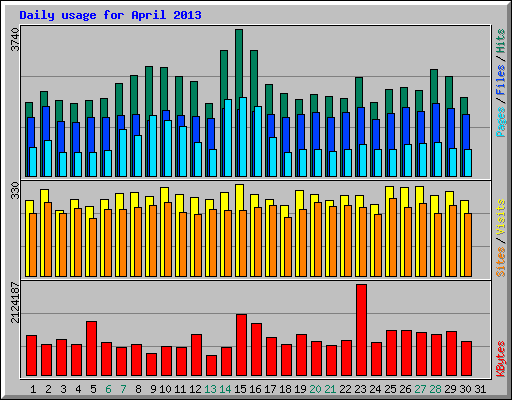This screenshot has width=512, height=400.
Task: Click day label 24 on the x-axis
Action: [x=375, y=389]
